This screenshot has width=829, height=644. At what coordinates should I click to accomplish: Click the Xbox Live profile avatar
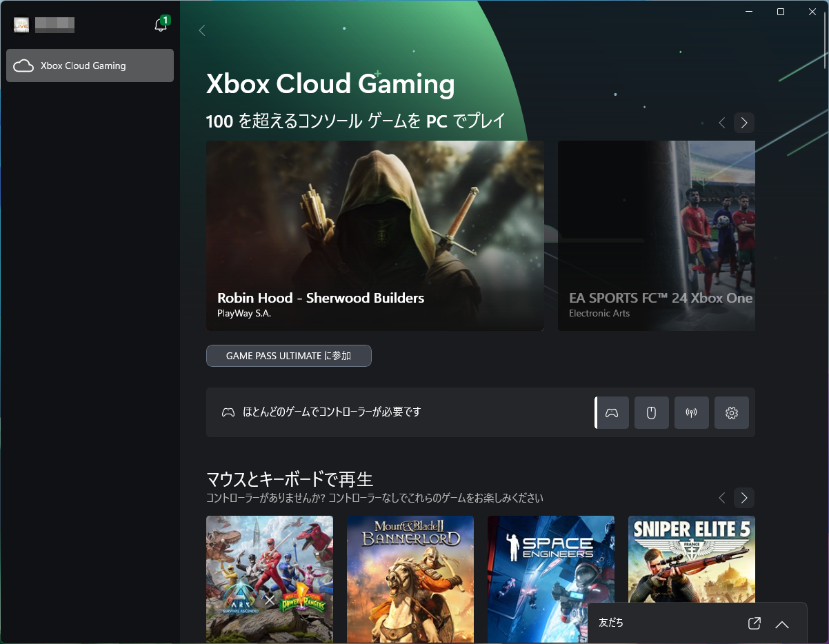click(21, 25)
